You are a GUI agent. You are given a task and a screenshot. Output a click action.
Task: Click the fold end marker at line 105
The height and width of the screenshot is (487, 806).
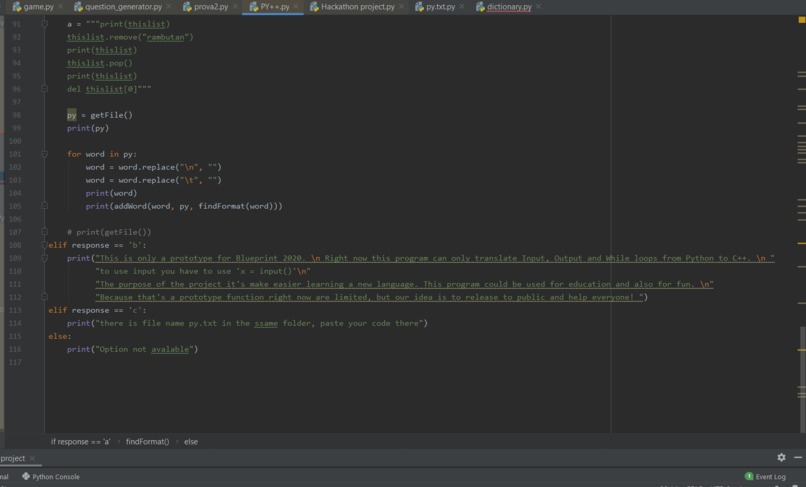click(45, 206)
